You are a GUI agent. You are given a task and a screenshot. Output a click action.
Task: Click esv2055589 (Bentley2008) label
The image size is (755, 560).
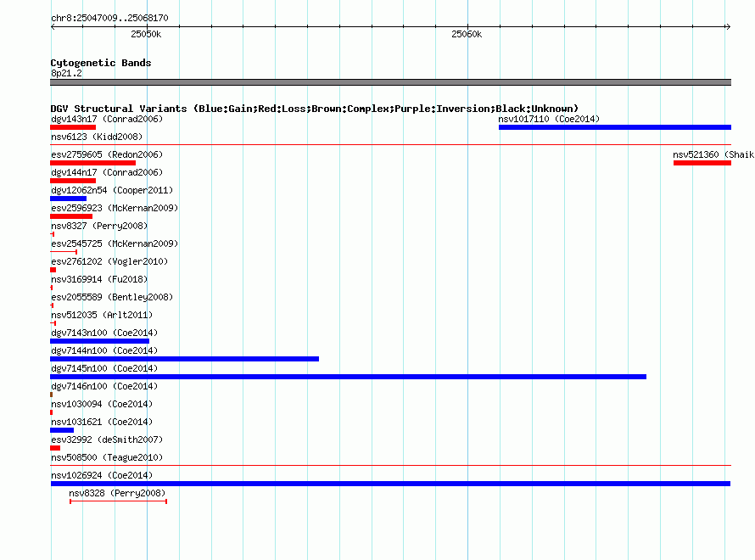pyautogui.click(x=112, y=297)
